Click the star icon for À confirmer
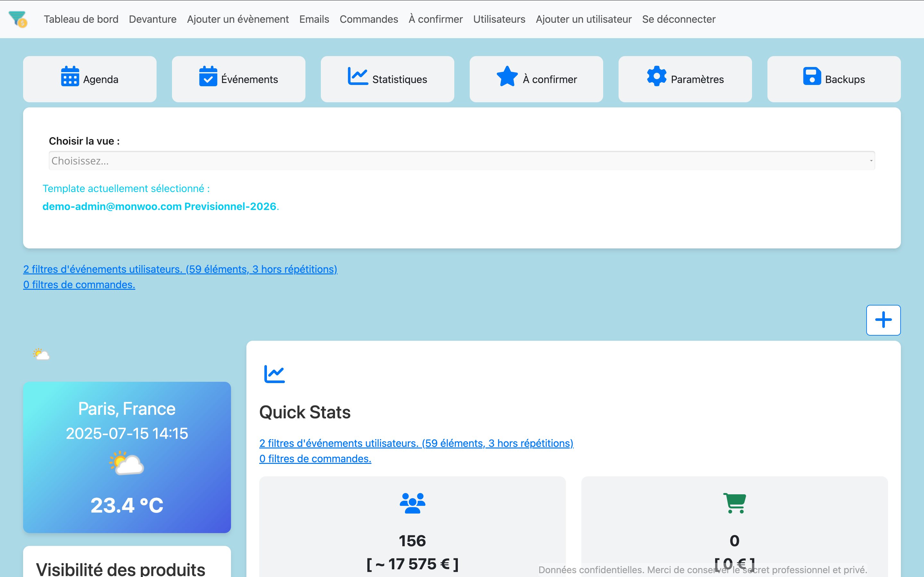The height and width of the screenshot is (577, 924). click(507, 76)
